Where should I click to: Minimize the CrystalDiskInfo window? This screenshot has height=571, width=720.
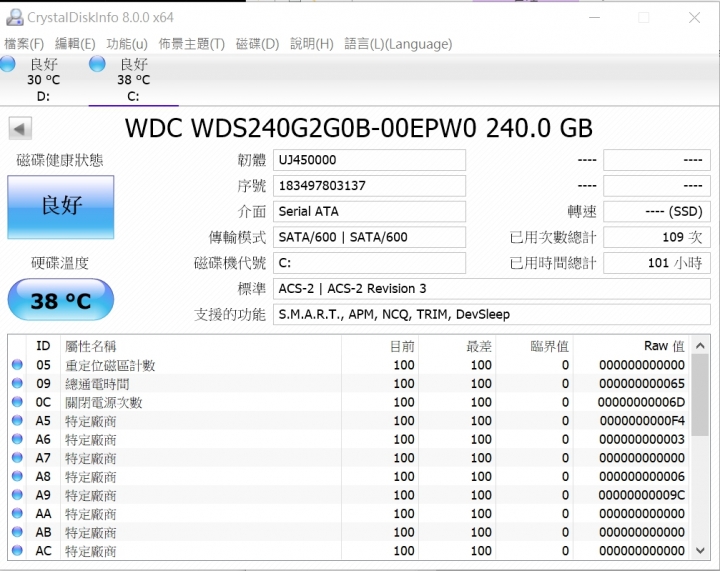(595, 17)
